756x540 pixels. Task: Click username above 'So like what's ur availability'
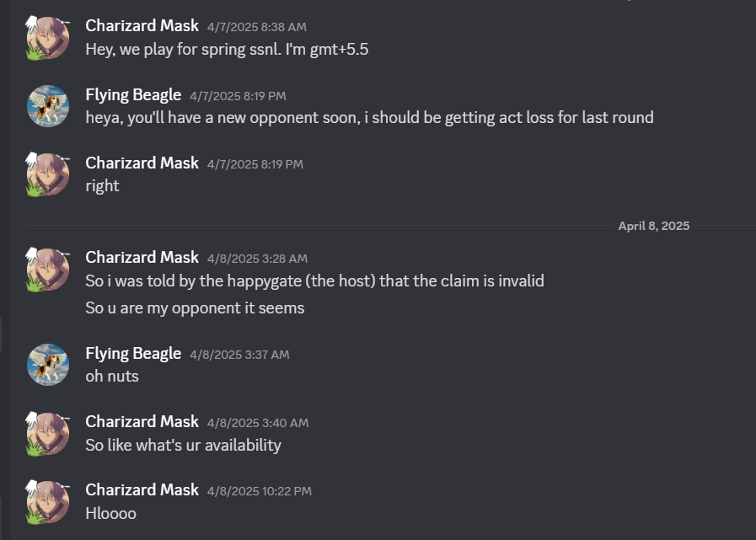pos(142,421)
